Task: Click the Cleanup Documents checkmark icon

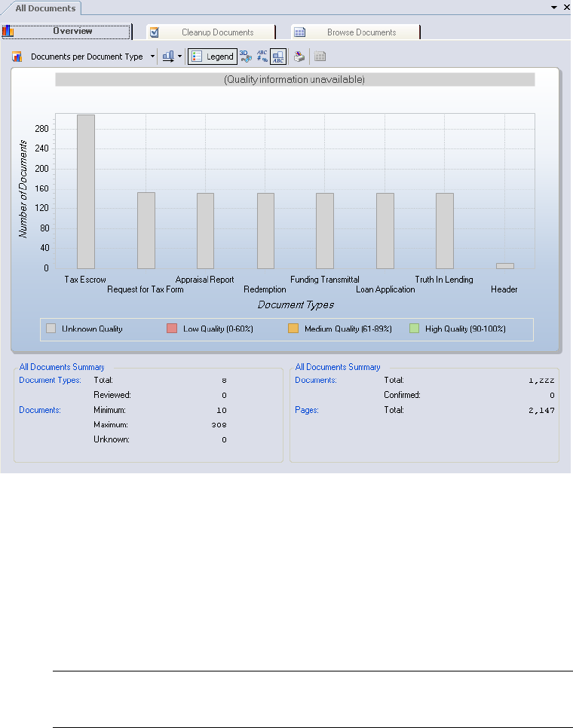Action: (x=155, y=32)
